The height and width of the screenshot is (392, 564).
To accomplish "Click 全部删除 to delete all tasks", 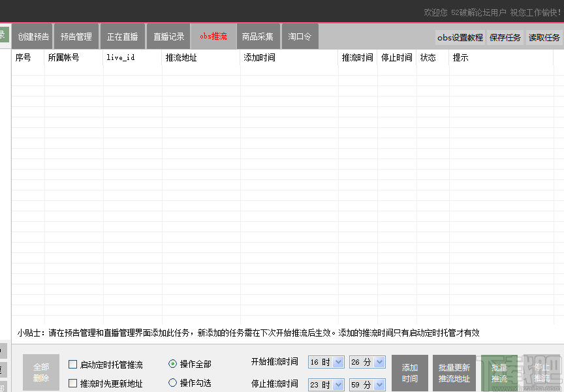I will [40, 373].
